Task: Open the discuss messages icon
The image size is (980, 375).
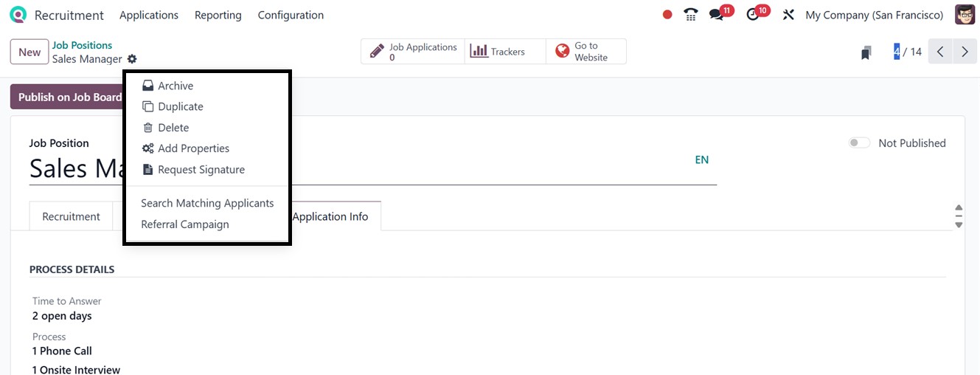Action: (717, 15)
